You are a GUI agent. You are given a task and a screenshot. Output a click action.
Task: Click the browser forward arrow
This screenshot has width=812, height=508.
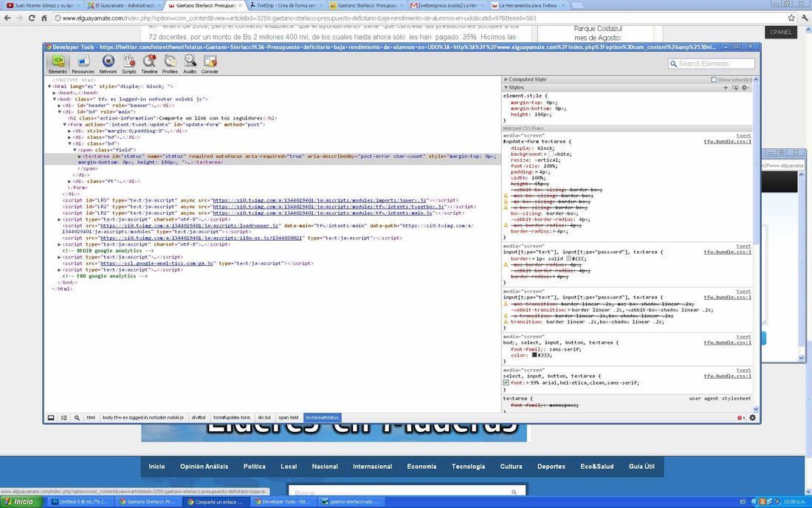coord(19,18)
